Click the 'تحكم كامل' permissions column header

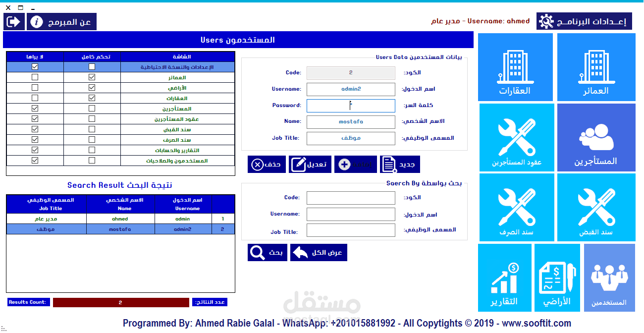click(92, 56)
